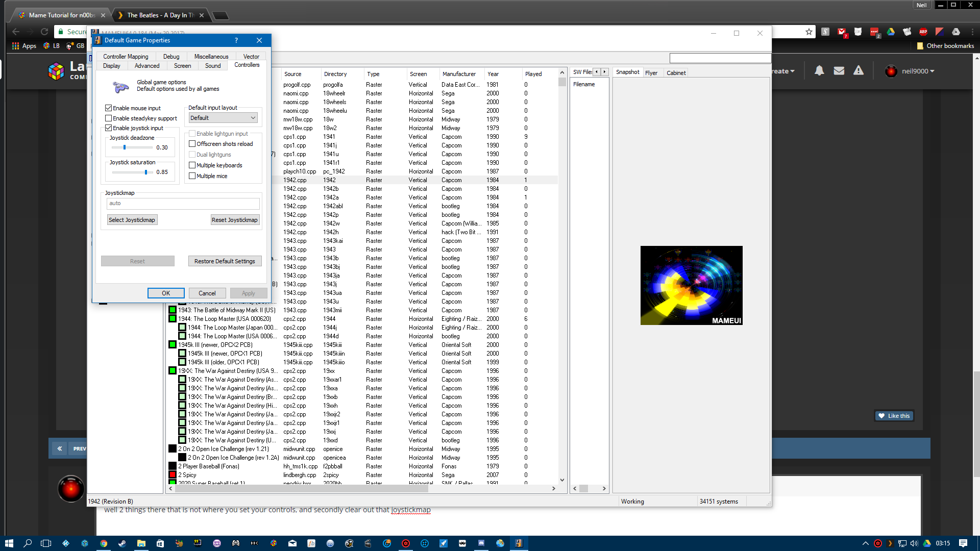980x551 pixels.
Task: Show hidden system tray icons chevron
Action: (x=865, y=543)
